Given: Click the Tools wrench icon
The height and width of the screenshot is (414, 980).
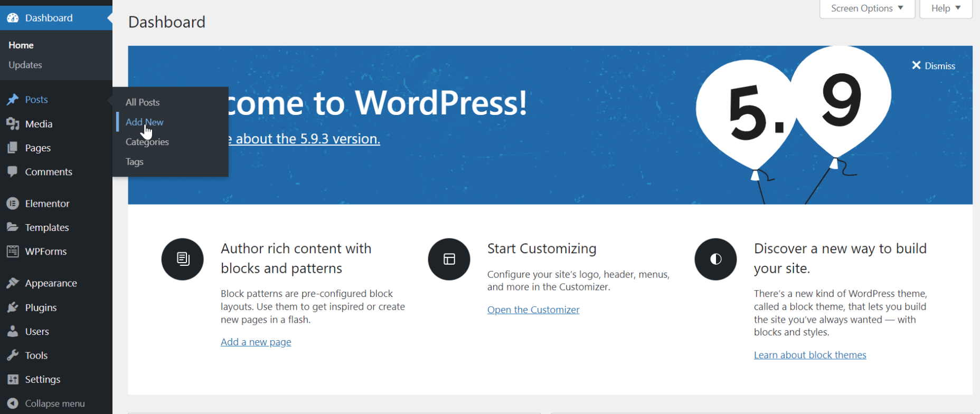Looking at the screenshot, I should (x=13, y=355).
